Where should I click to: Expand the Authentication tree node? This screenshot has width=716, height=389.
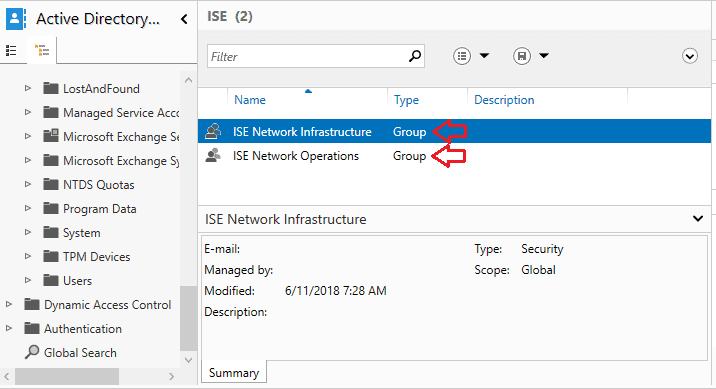9,328
